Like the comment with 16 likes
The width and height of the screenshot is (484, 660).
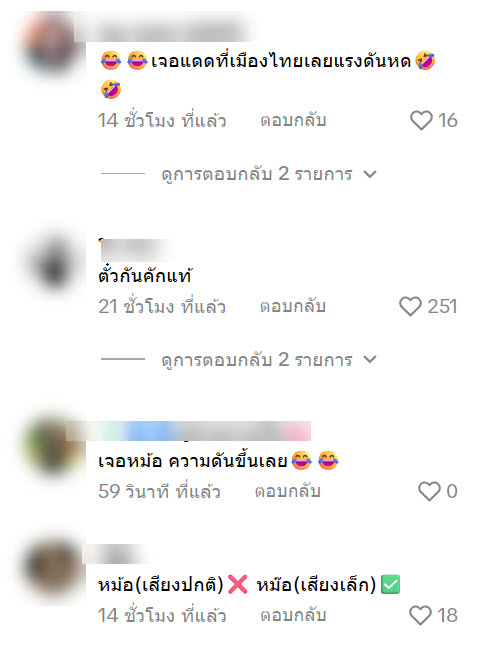[x=421, y=120]
